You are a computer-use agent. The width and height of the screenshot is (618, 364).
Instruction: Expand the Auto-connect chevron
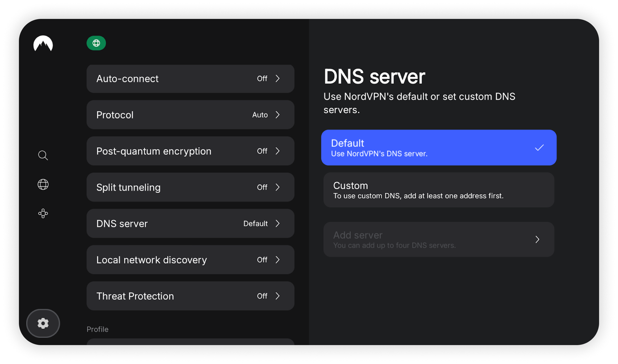point(278,79)
